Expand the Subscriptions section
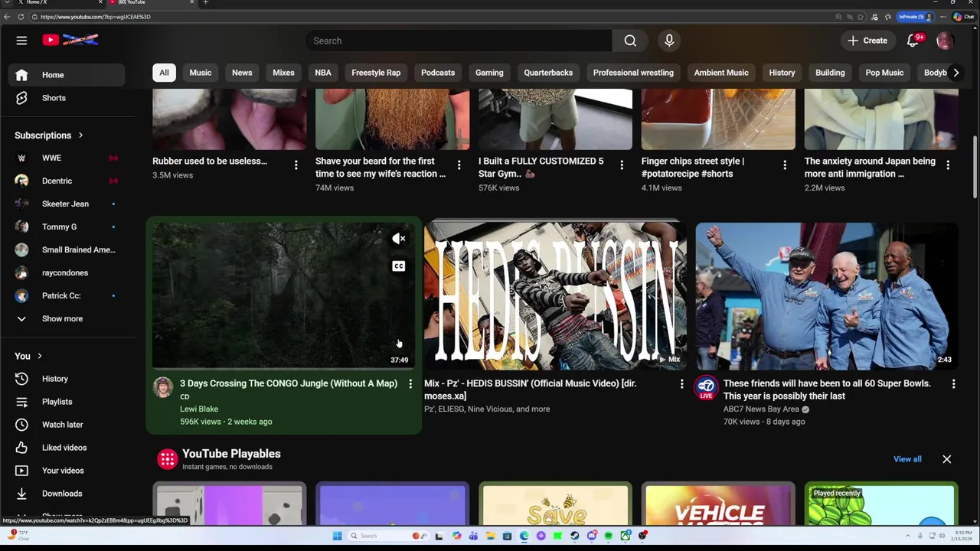Screen dimensions: 980x551 49,135
